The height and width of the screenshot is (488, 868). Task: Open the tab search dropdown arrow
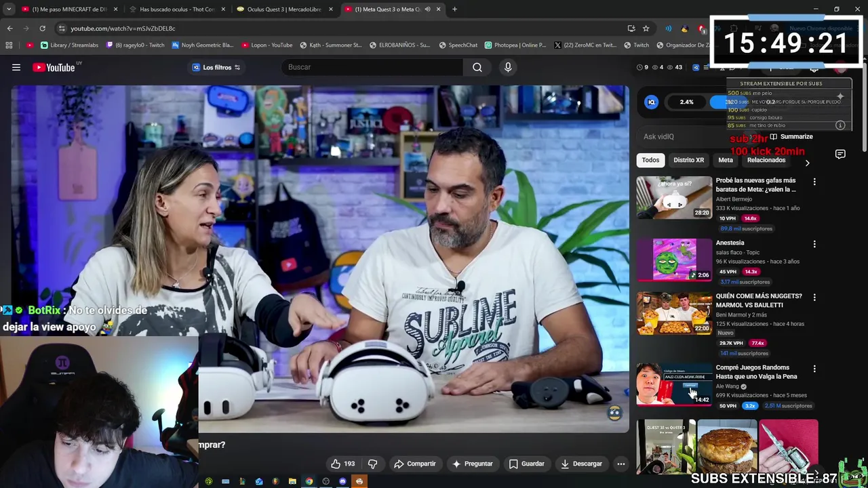(x=9, y=9)
